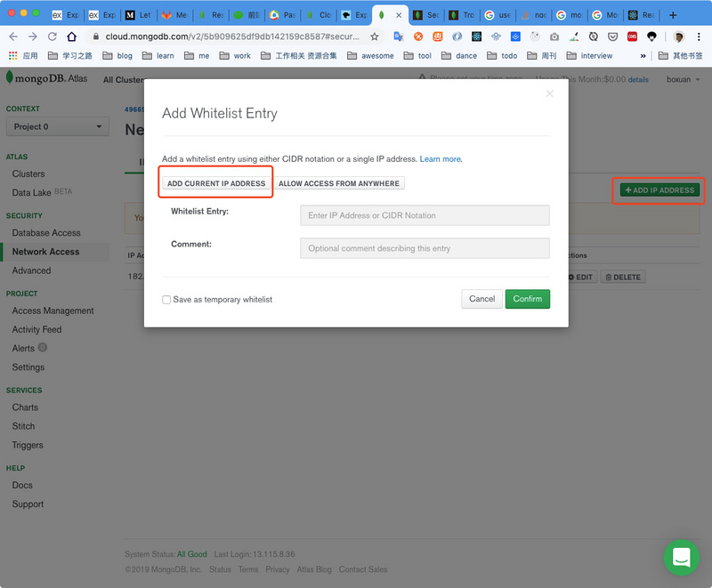712x588 pixels.
Task: Focus the Whitelist Entry IP field
Action: (425, 215)
